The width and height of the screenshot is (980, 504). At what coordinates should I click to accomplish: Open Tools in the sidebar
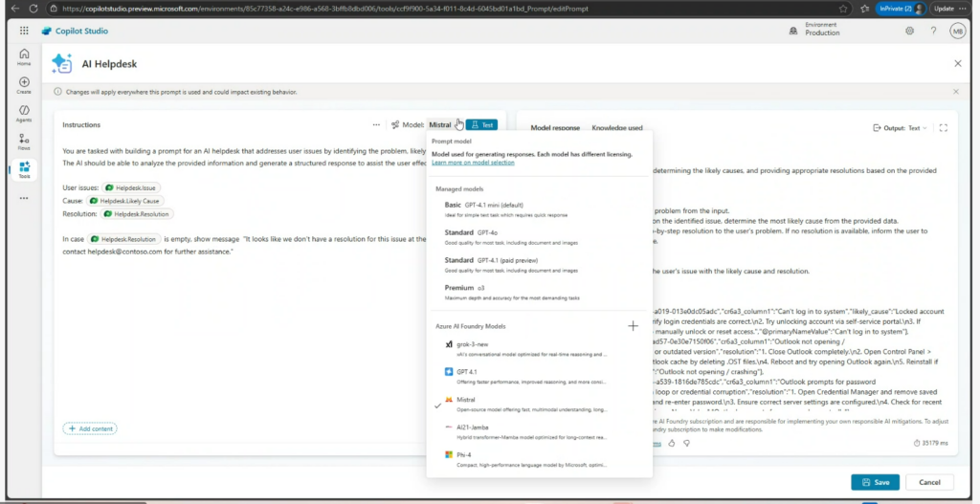[x=24, y=170]
